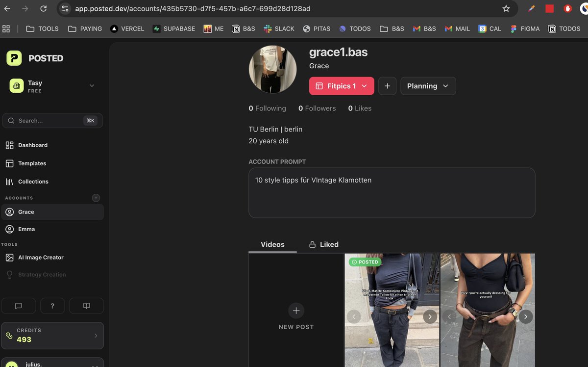Click Grace's profile picture
Viewport: 588px width, 367px height.
pyautogui.click(x=272, y=69)
